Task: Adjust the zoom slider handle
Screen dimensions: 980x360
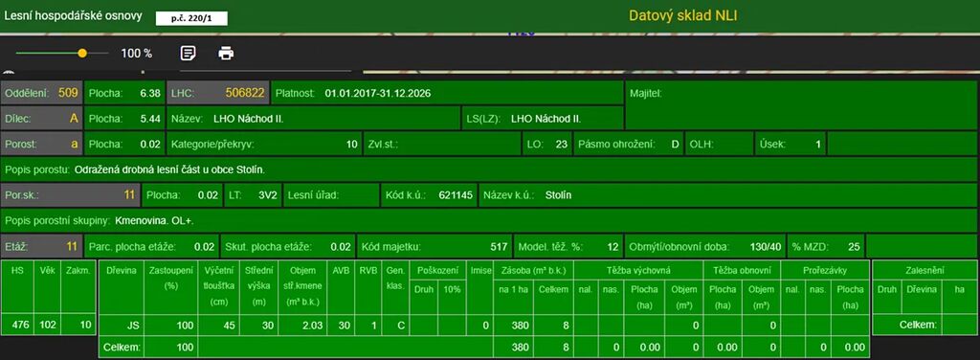Action: tap(82, 53)
